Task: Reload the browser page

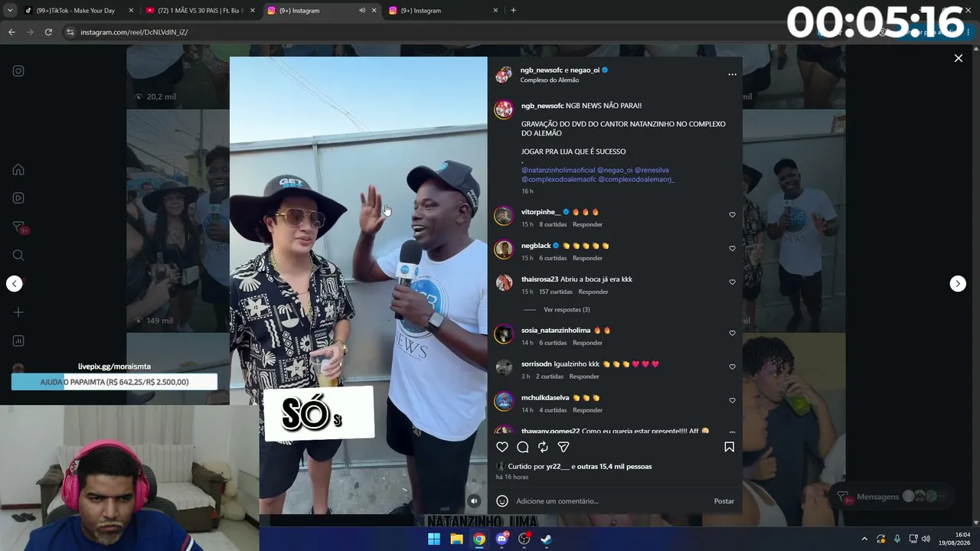Action: (48, 32)
